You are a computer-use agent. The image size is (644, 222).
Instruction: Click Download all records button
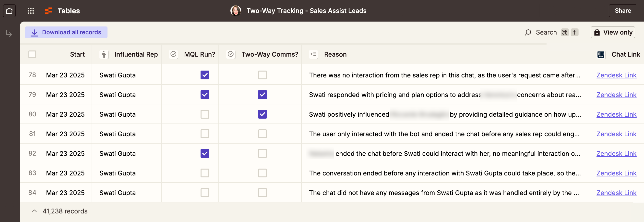[66, 32]
